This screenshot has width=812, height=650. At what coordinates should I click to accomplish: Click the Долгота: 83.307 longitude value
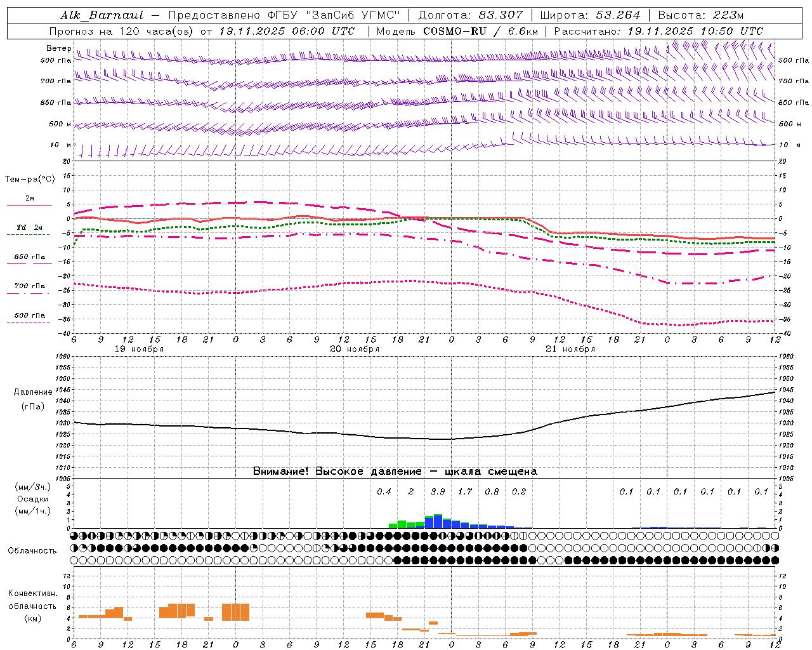(471, 15)
